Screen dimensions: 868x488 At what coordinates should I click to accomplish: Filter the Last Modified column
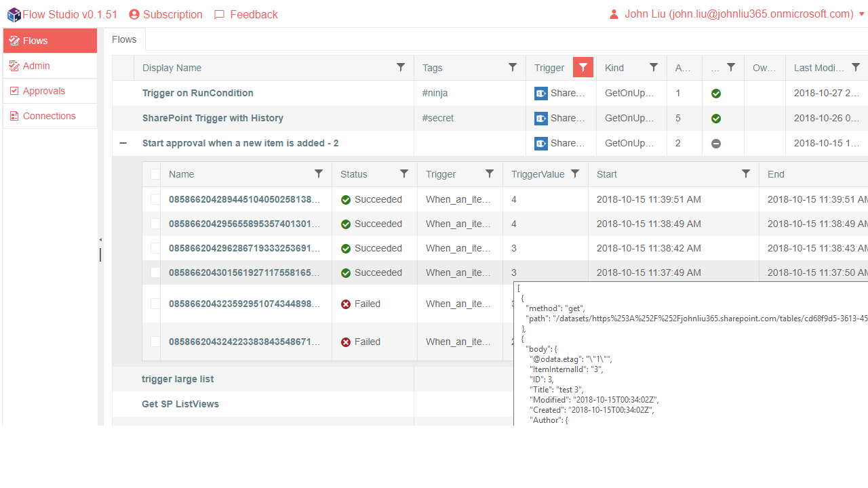pyautogui.click(x=856, y=67)
